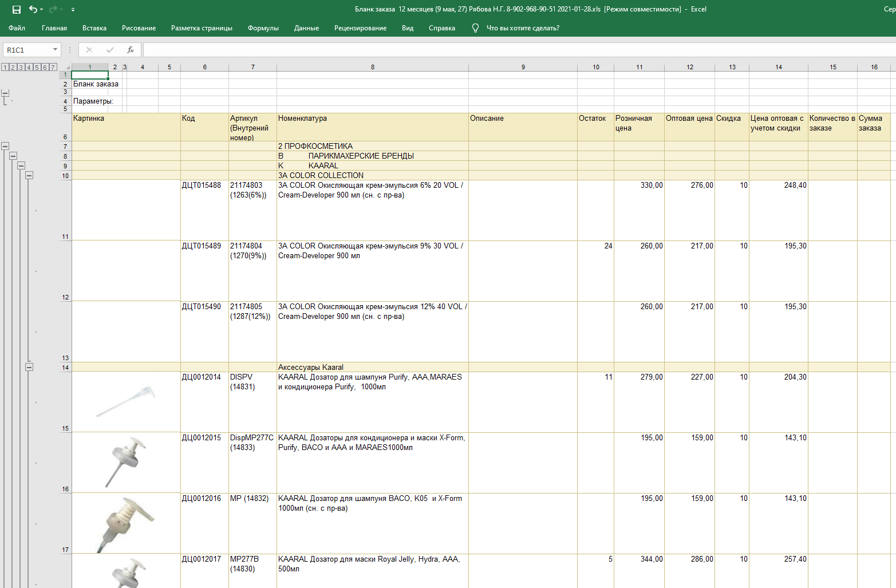The width and height of the screenshot is (896, 588).
Task: Show outline level 4 rows
Action: click(29, 68)
